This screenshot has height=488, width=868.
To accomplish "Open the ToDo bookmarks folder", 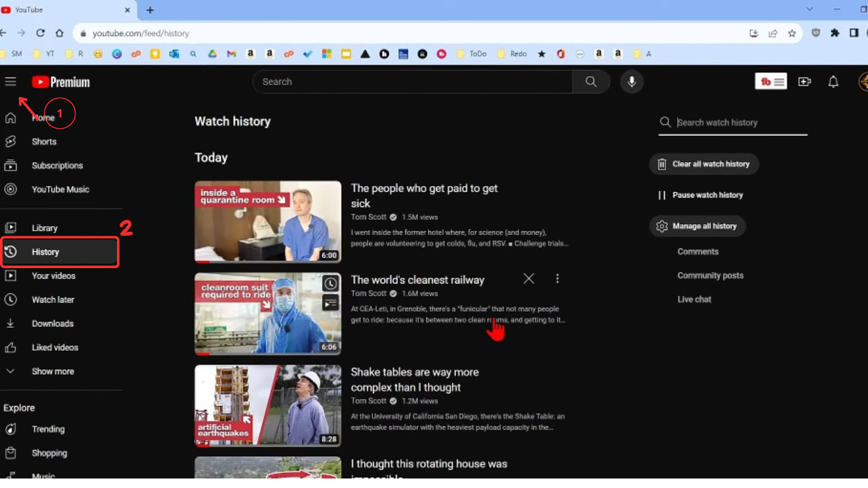I will [x=471, y=54].
